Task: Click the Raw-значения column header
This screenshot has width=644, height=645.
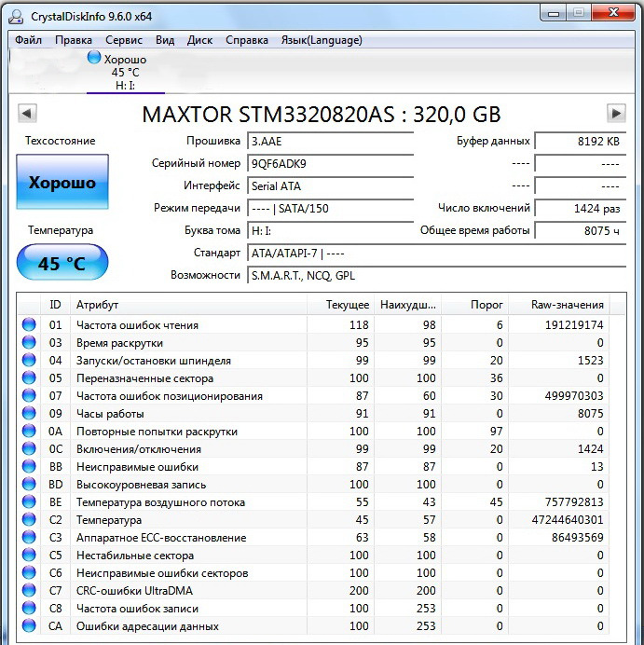Action: point(568,305)
